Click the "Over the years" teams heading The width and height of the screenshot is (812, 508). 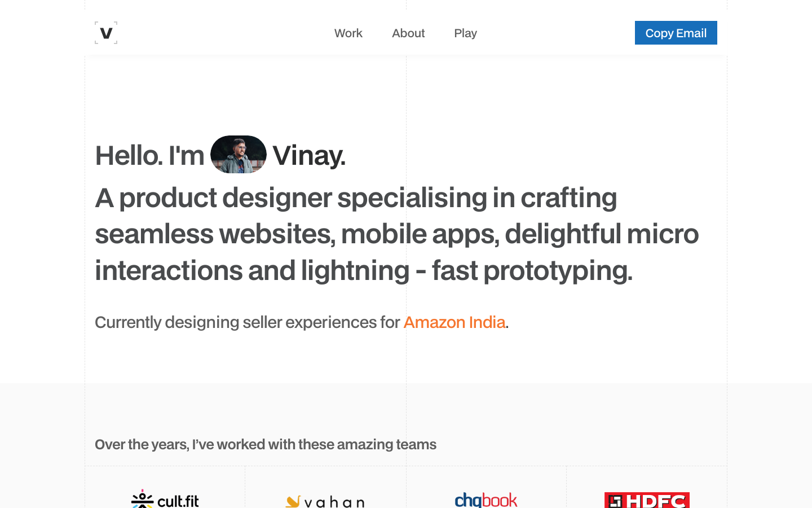265,445
